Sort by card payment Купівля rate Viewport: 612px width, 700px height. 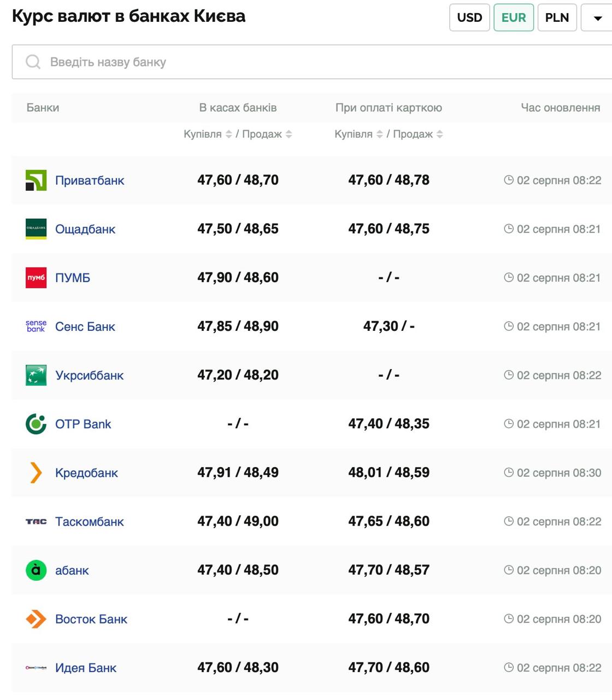[380, 134]
